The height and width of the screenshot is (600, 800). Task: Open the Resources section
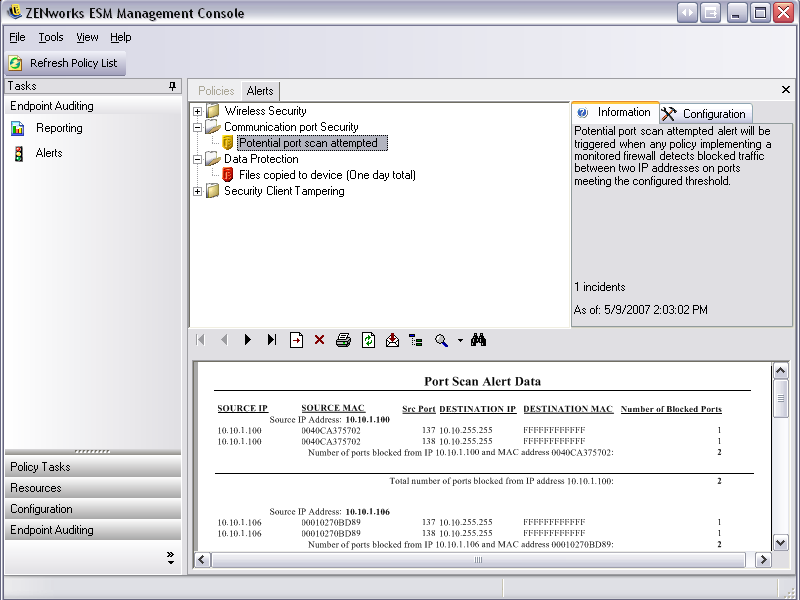click(x=93, y=488)
